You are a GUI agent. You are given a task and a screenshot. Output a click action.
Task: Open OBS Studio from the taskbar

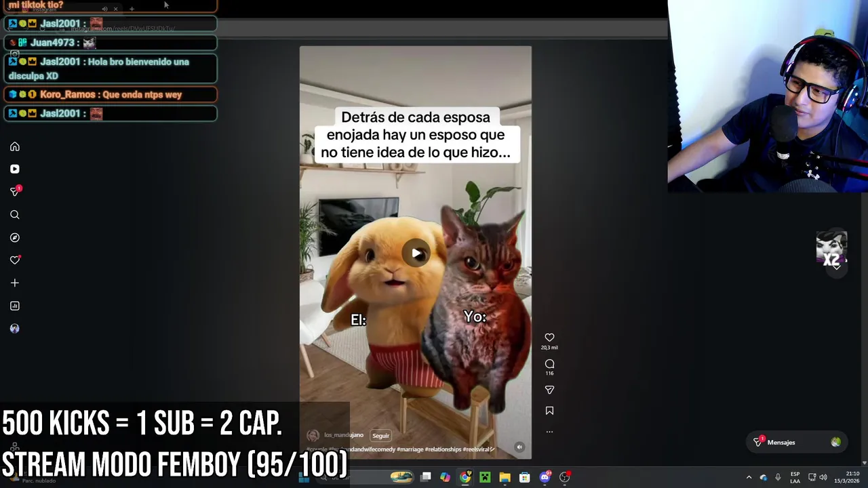[x=565, y=477]
